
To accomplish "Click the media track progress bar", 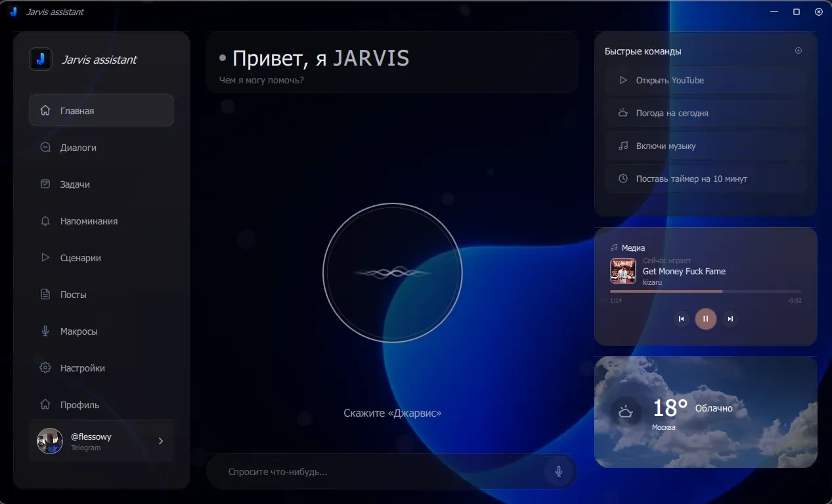I will (706, 291).
